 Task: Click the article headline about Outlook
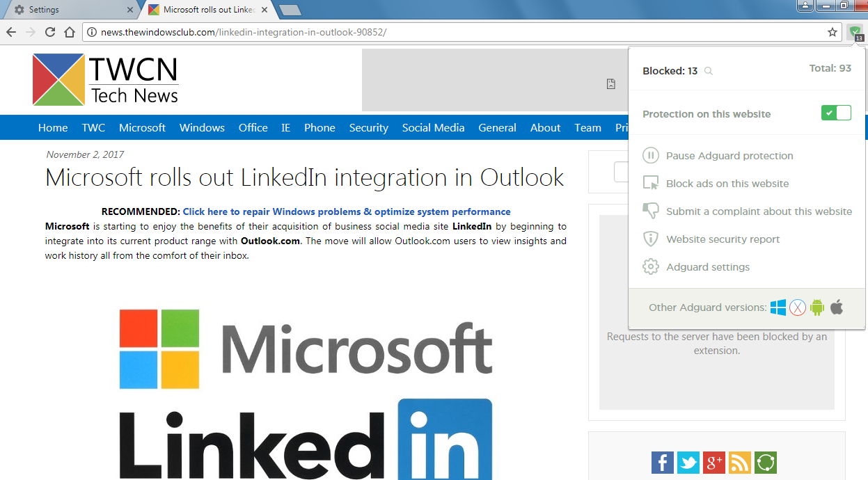(x=305, y=177)
